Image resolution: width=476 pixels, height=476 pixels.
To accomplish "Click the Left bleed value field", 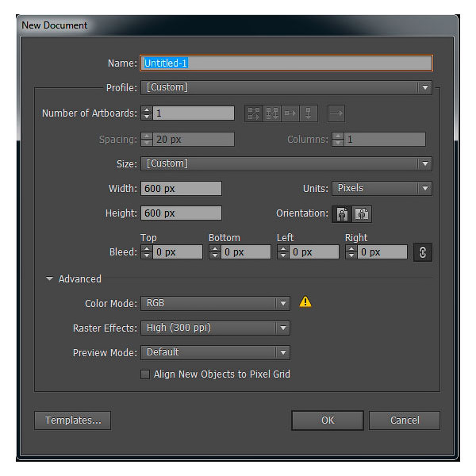I will point(314,252).
